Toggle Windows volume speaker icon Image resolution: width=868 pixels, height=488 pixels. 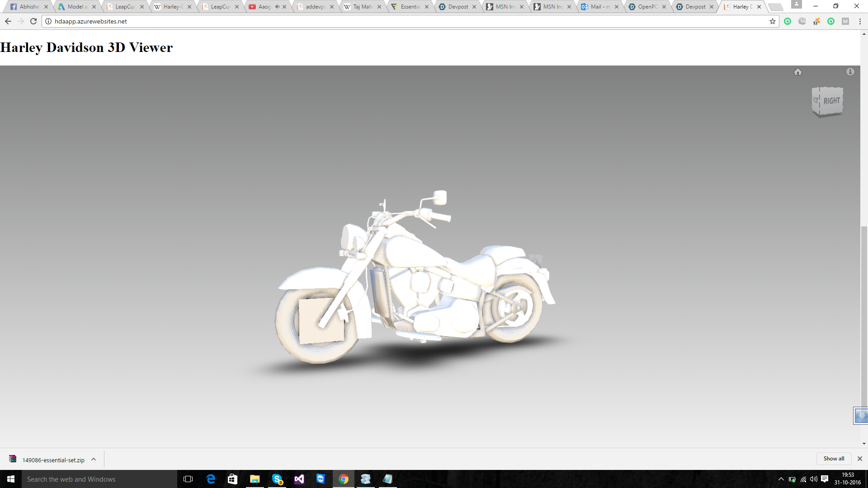click(x=813, y=479)
